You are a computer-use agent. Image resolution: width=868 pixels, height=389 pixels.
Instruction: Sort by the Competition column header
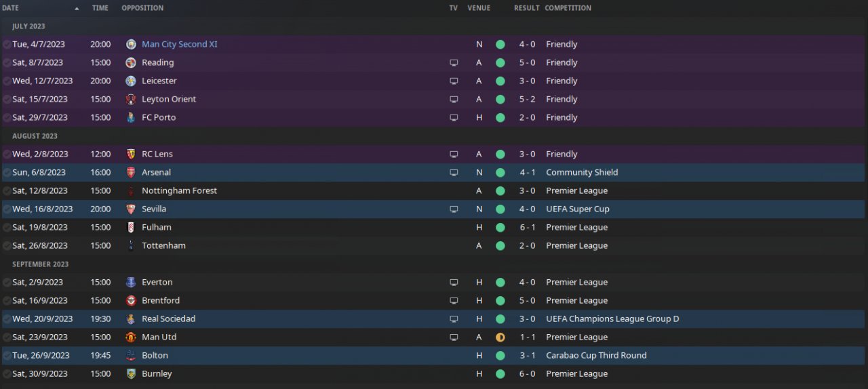(x=568, y=8)
